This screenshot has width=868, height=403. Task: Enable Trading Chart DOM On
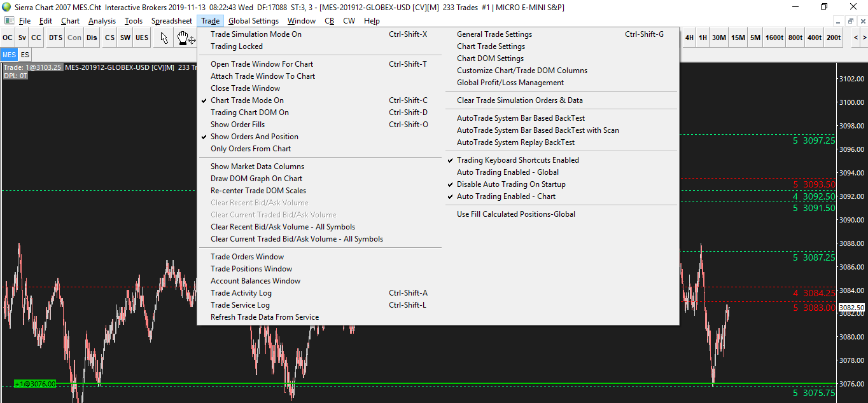click(x=319, y=113)
